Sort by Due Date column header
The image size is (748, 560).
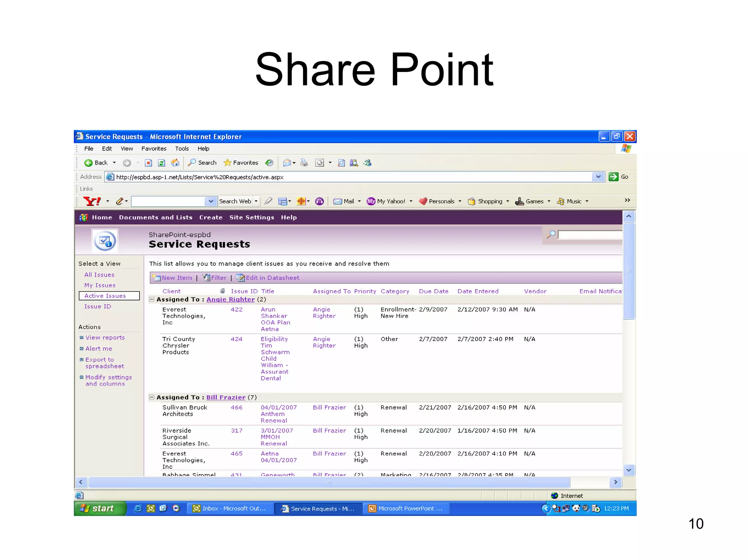coord(434,291)
